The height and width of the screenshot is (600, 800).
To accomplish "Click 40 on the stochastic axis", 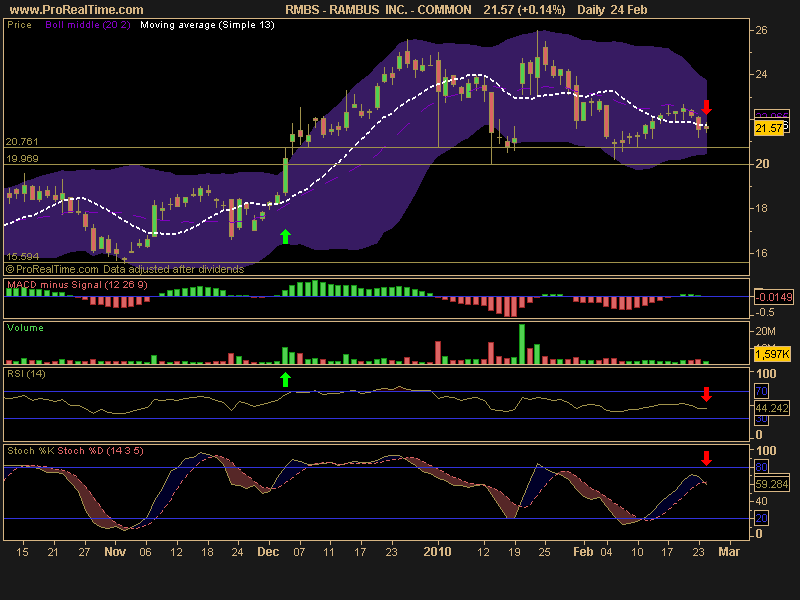I will (761, 502).
